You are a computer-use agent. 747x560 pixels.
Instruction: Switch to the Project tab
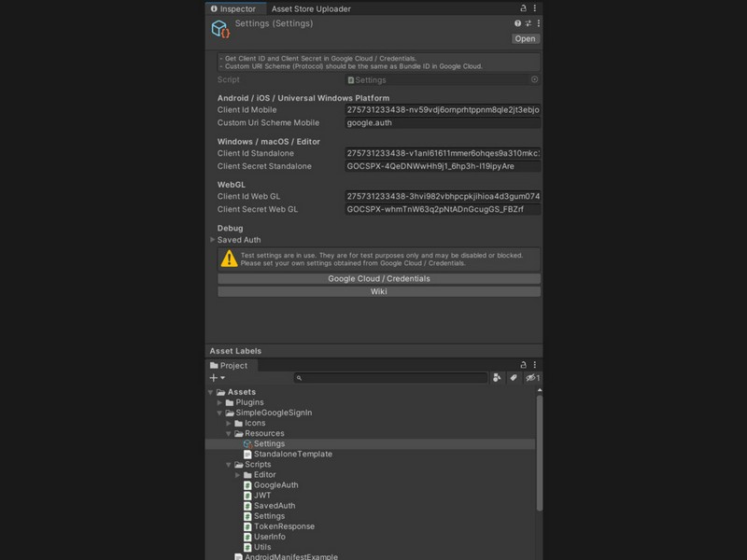click(229, 365)
